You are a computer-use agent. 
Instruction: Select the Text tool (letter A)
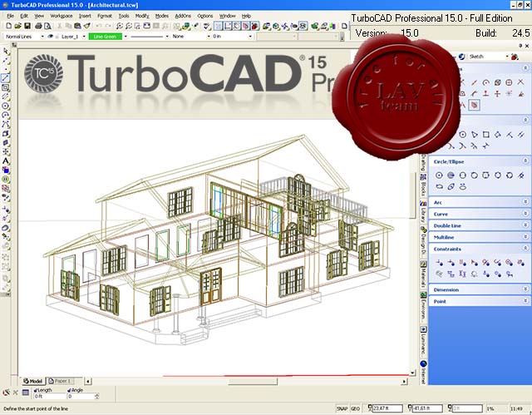6,161
